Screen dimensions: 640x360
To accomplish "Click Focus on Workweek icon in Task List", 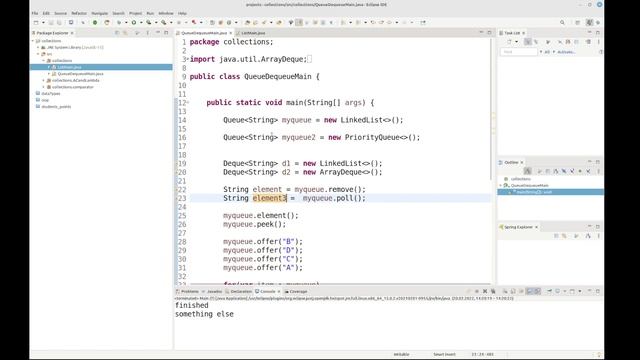I will click(x=548, y=42).
